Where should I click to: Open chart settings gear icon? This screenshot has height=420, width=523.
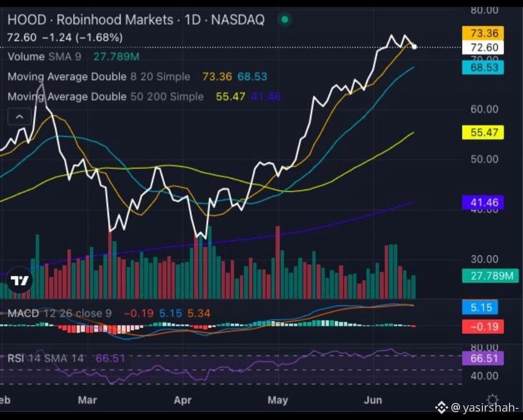492,399
